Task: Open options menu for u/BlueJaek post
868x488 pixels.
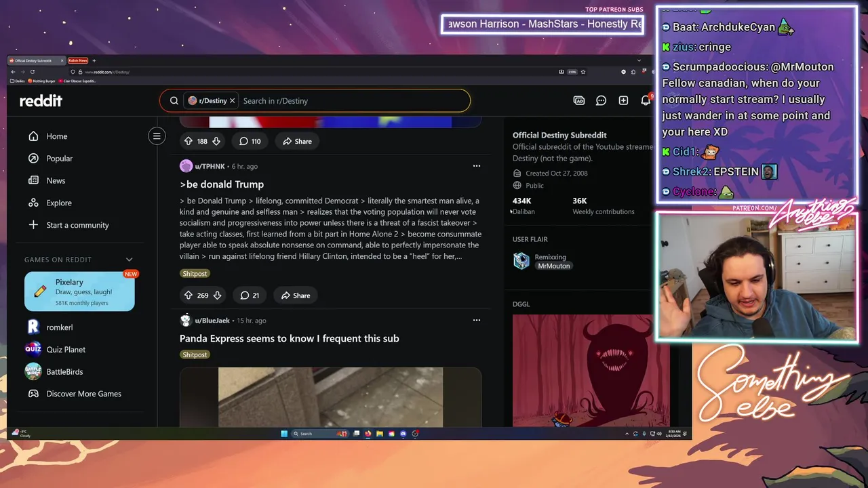Action: (x=476, y=321)
